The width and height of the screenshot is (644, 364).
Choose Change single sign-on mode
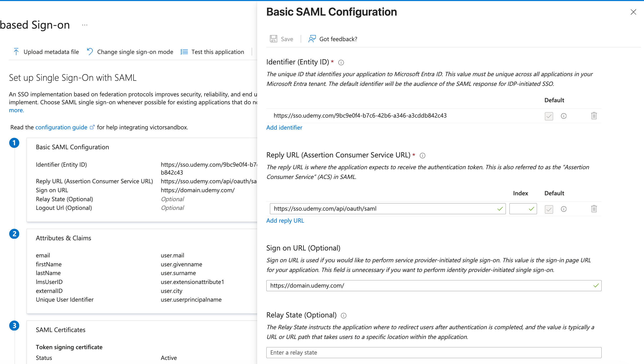(130, 52)
